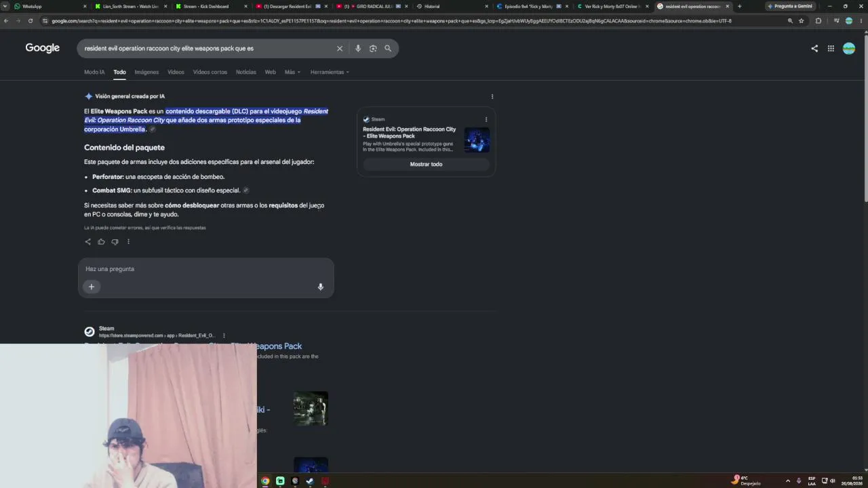Switch to Web results
The height and width of the screenshot is (488, 868).
(270, 72)
